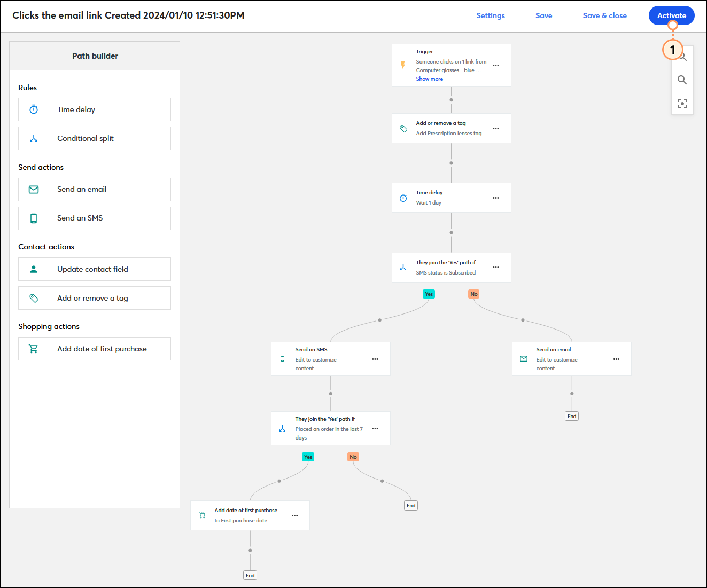Image resolution: width=707 pixels, height=588 pixels.
Task: Click the person icon in Update contact field
Action: coord(34,269)
